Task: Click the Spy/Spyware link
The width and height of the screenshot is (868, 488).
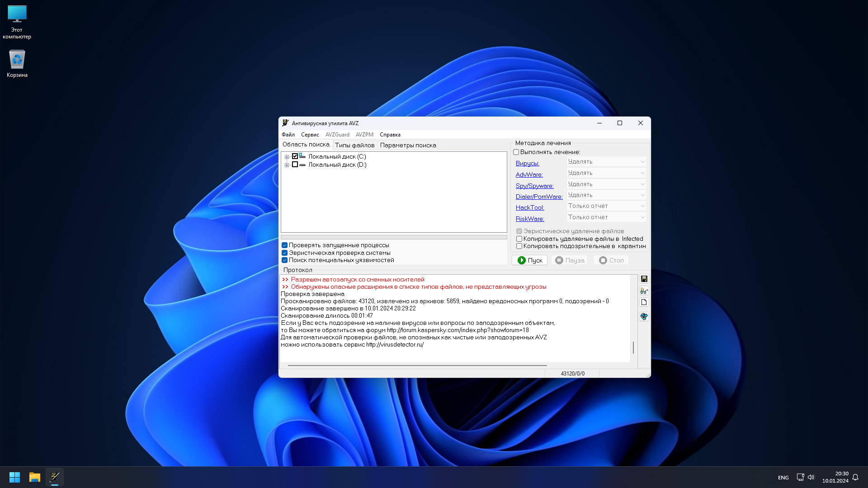Action: (x=534, y=186)
